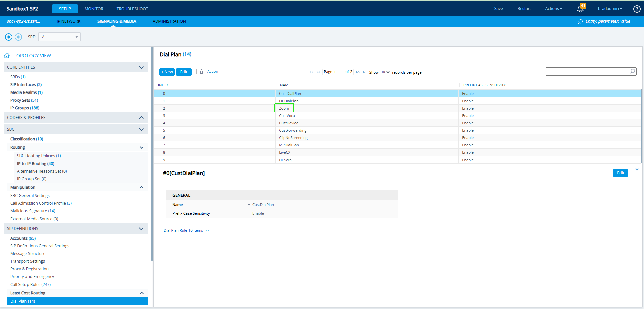Select the OCDialPlan row

[x=397, y=101]
